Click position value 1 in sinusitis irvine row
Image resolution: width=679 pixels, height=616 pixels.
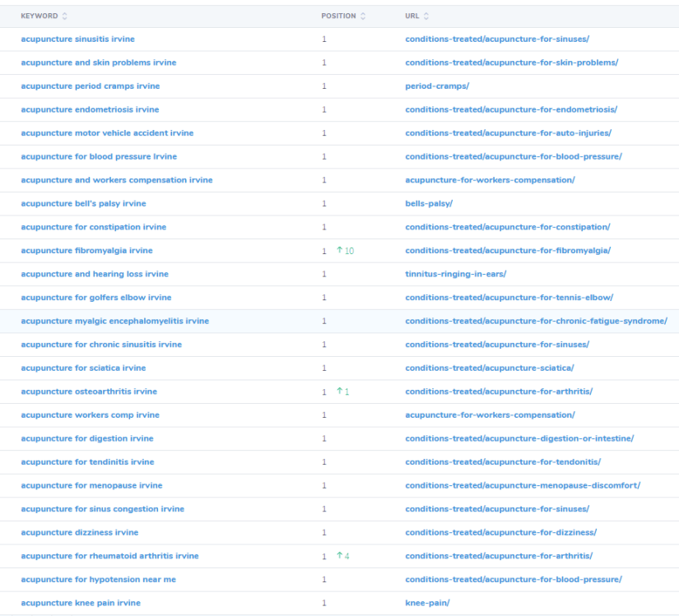click(324, 39)
